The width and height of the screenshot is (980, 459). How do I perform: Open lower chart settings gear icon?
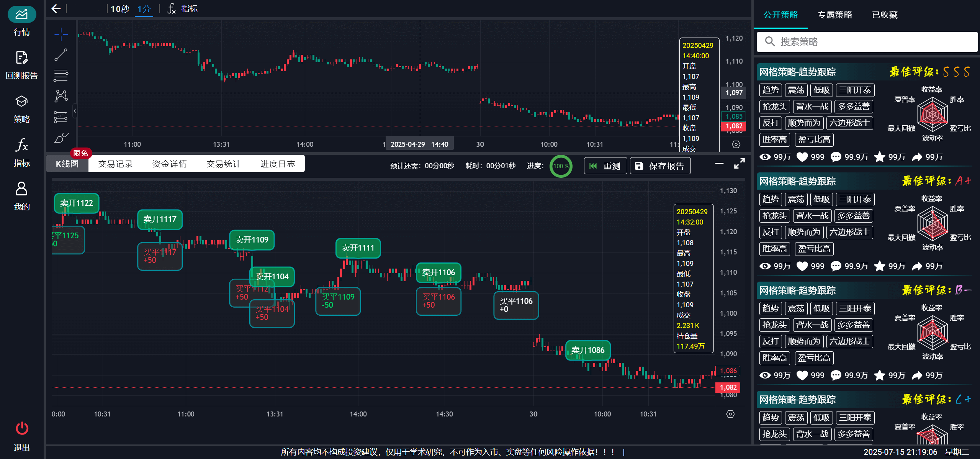pos(730,414)
